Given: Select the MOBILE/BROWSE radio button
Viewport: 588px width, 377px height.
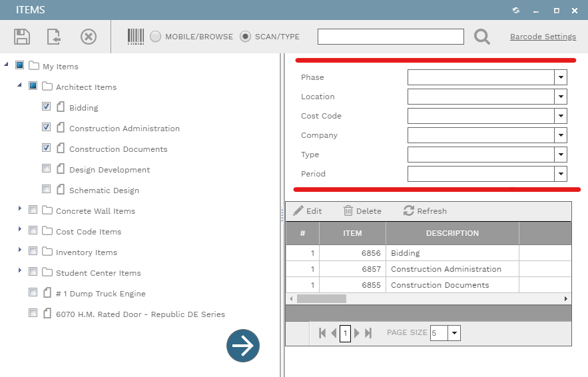Looking at the screenshot, I should 155,37.
